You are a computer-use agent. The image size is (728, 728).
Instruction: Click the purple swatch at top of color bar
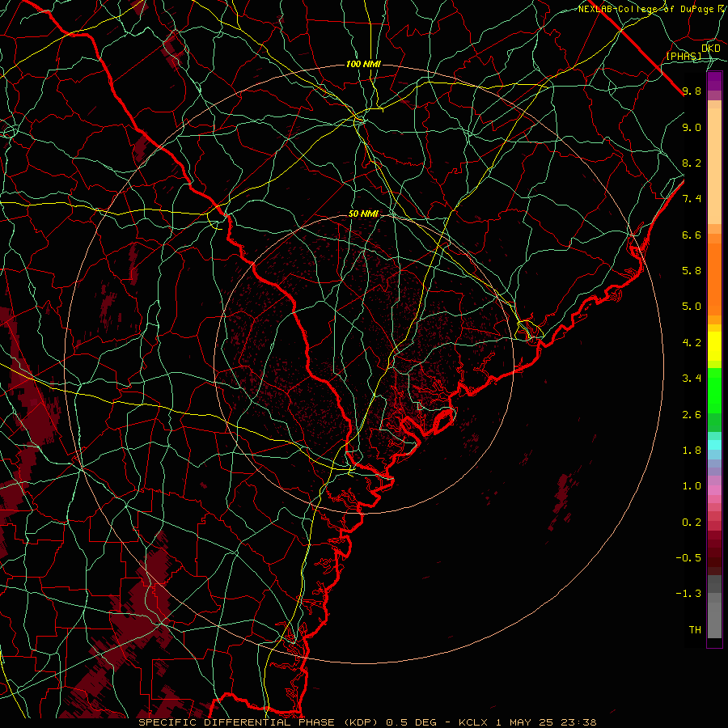tap(714, 81)
